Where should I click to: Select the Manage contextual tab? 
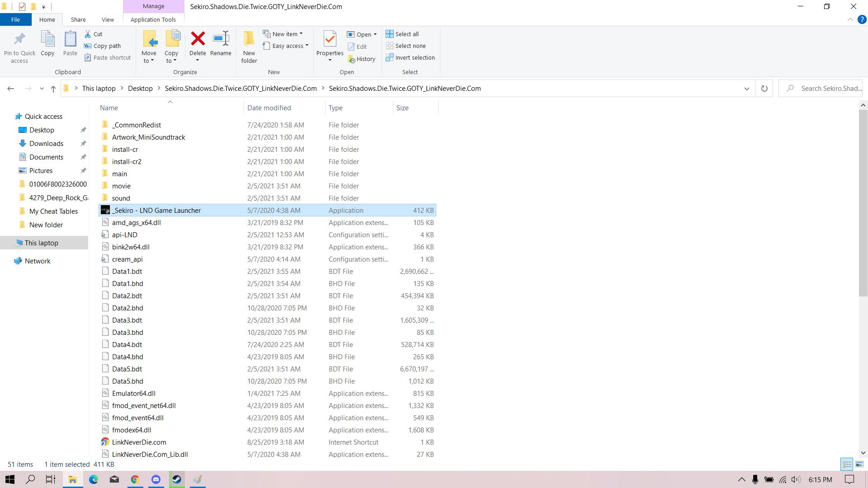coord(154,6)
